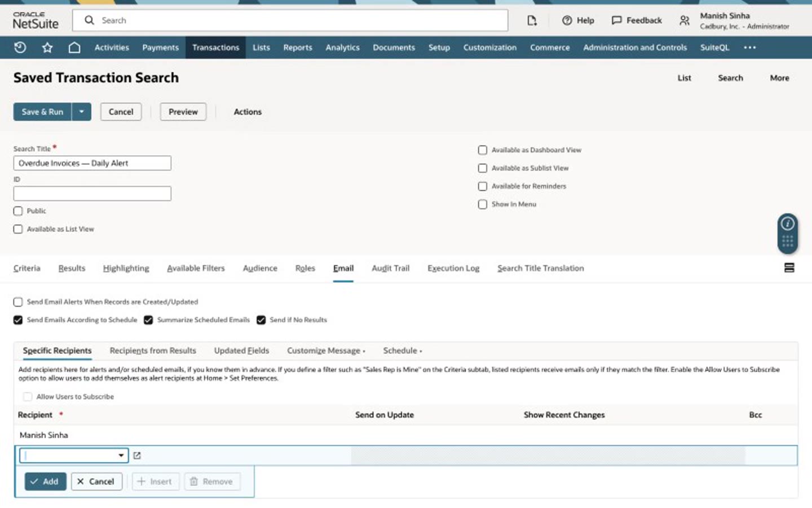Click the Save & Run button
Screen dimensions: 812x508
tap(42, 112)
